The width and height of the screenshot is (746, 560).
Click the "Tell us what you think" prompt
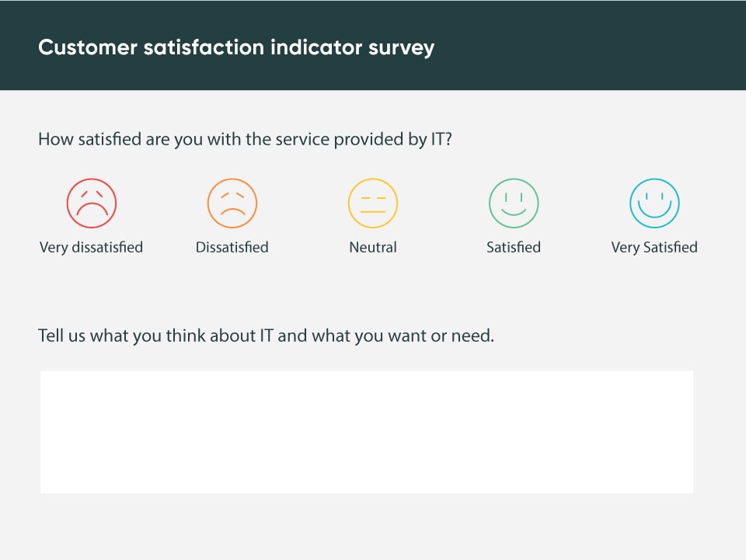point(266,336)
